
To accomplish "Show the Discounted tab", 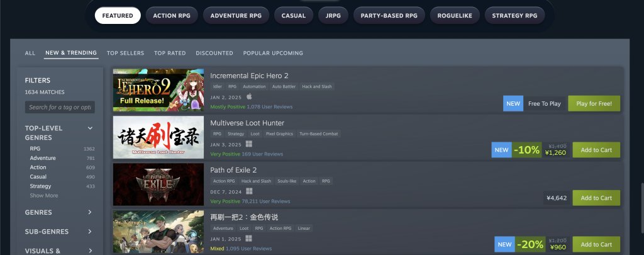I will (214, 53).
